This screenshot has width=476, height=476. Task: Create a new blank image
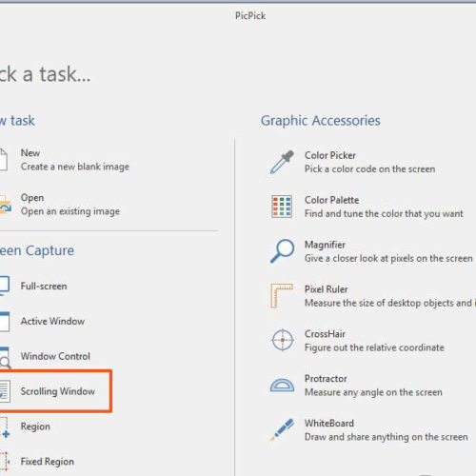tap(75, 167)
